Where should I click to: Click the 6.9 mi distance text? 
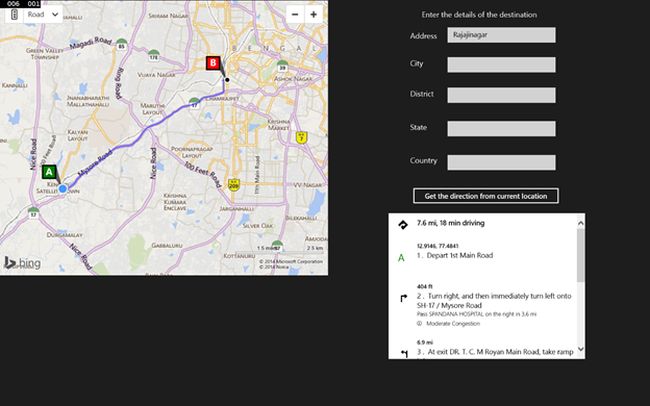click(424, 342)
